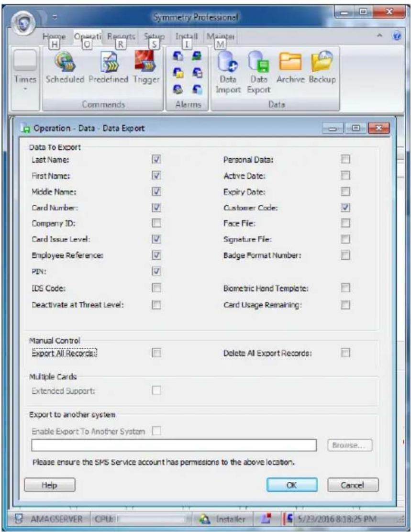Check the Expiry Date checkbox
Image resolution: width=411 pixels, height=532 pixels.
pos(345,192)
